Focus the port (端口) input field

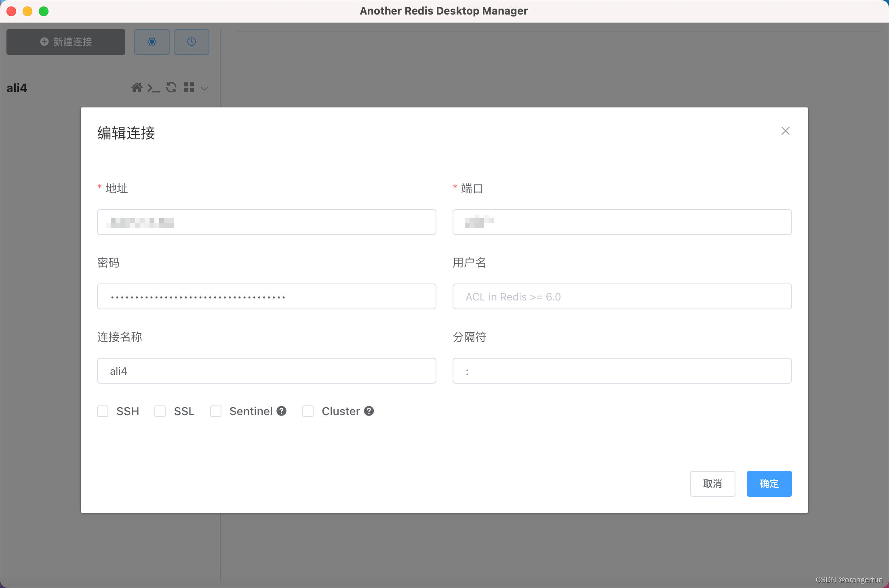pos(622,222)
